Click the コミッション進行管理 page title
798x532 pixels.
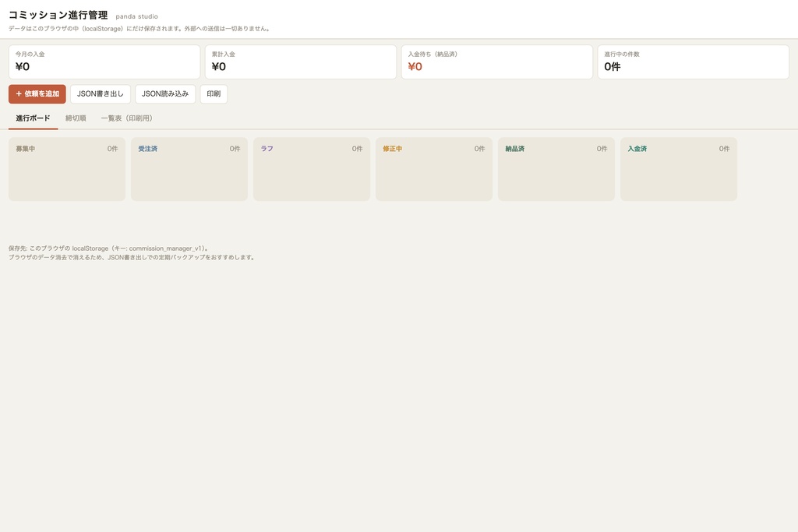click(58, 16)
